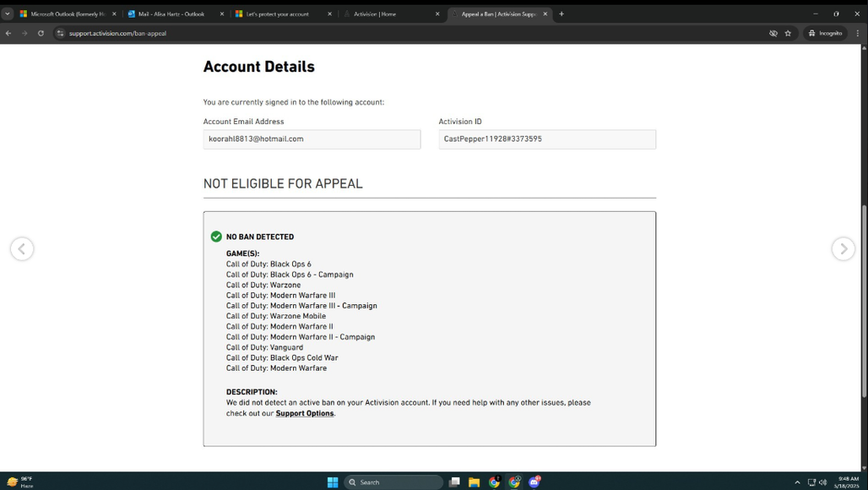The width and height of the screenshot is (868, 490).
Task: Bookmark this page with the star icon
Action: (788, 33)
